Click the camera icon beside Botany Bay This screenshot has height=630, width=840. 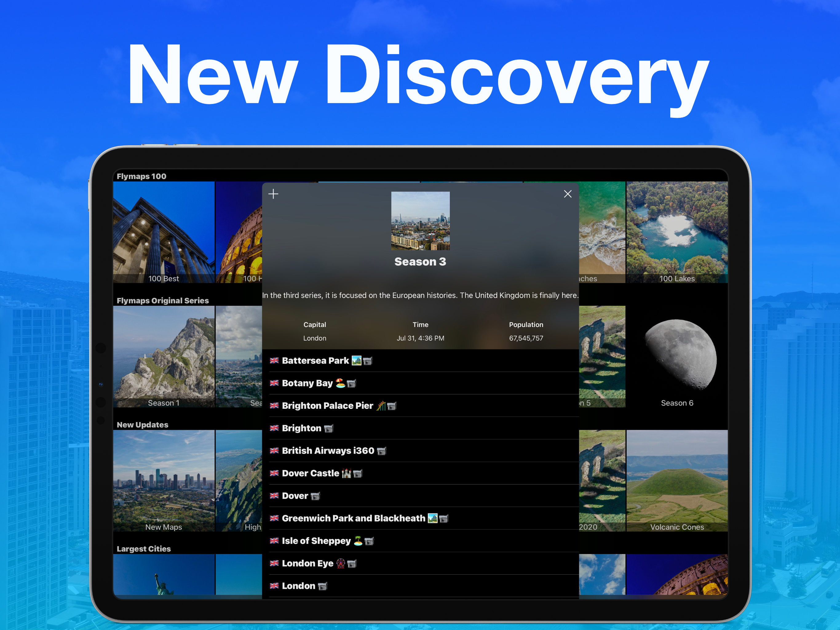351,384
